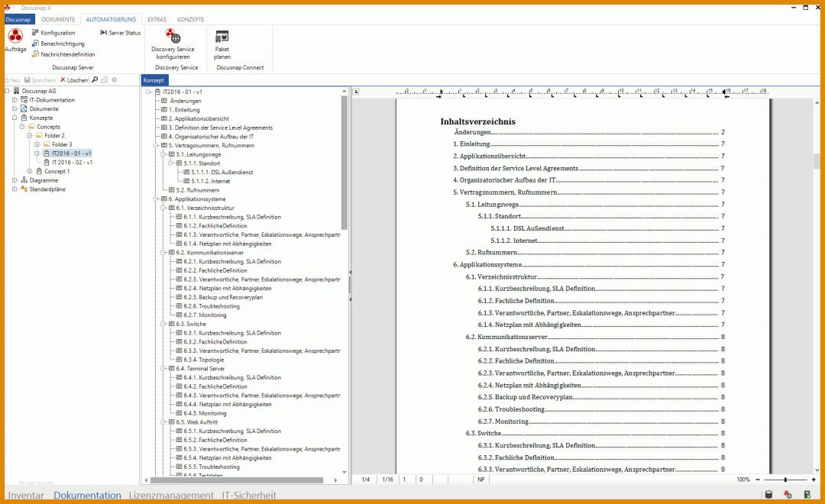Click the zoom out minus button

coord(758,480)
